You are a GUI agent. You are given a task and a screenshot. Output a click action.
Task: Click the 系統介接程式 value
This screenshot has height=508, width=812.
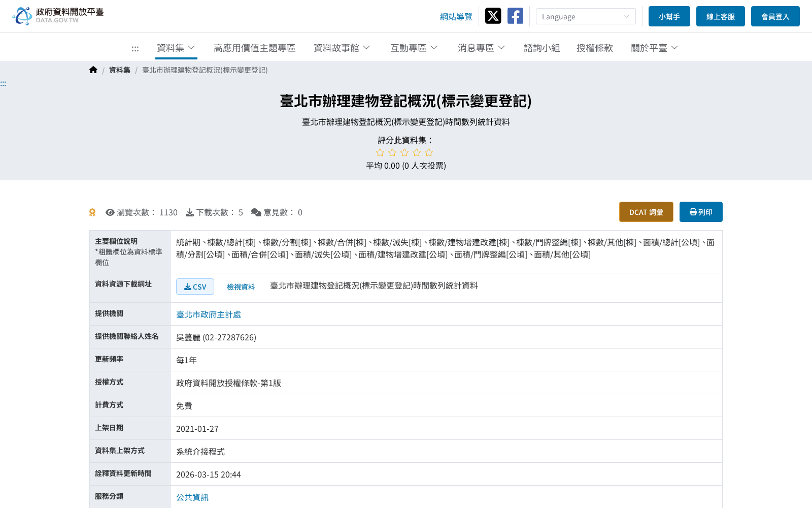[200, 452]
